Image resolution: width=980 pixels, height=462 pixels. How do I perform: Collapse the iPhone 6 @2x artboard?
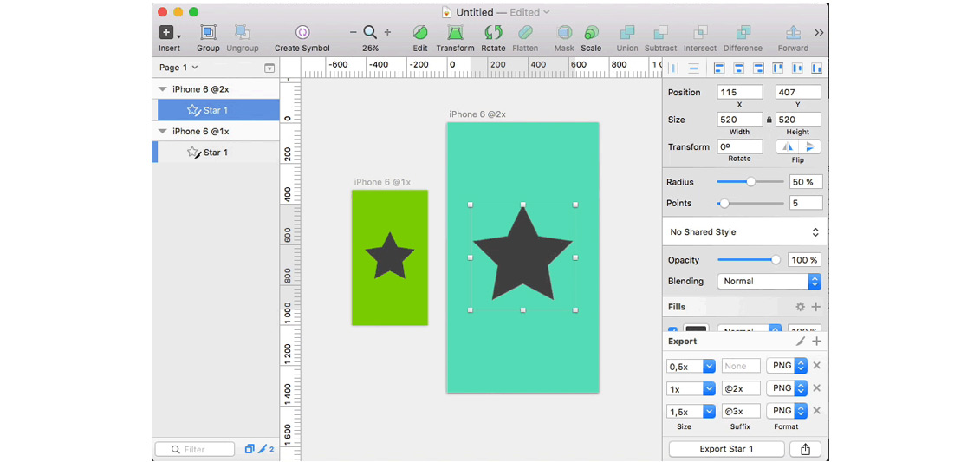163,89
